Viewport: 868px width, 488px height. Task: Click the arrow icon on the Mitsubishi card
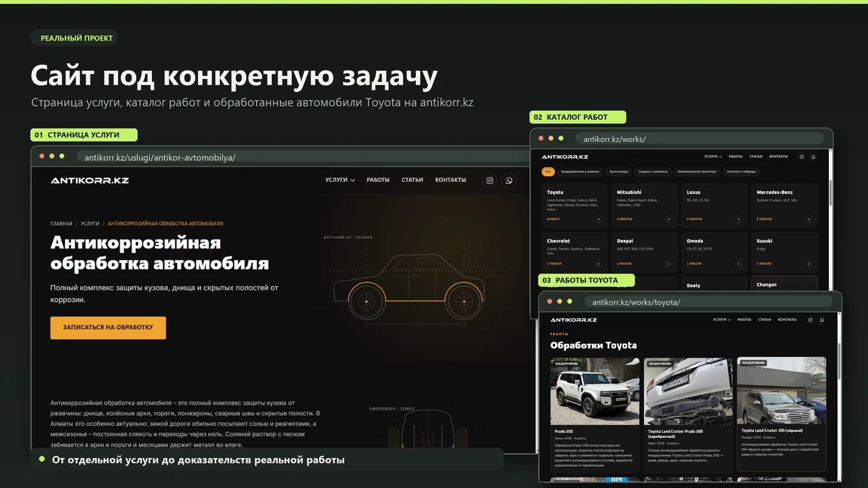pos(668,219)
